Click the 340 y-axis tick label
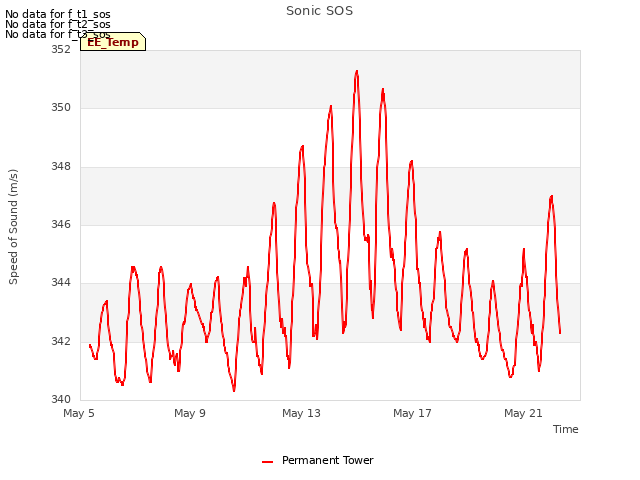 coord(61,399)
